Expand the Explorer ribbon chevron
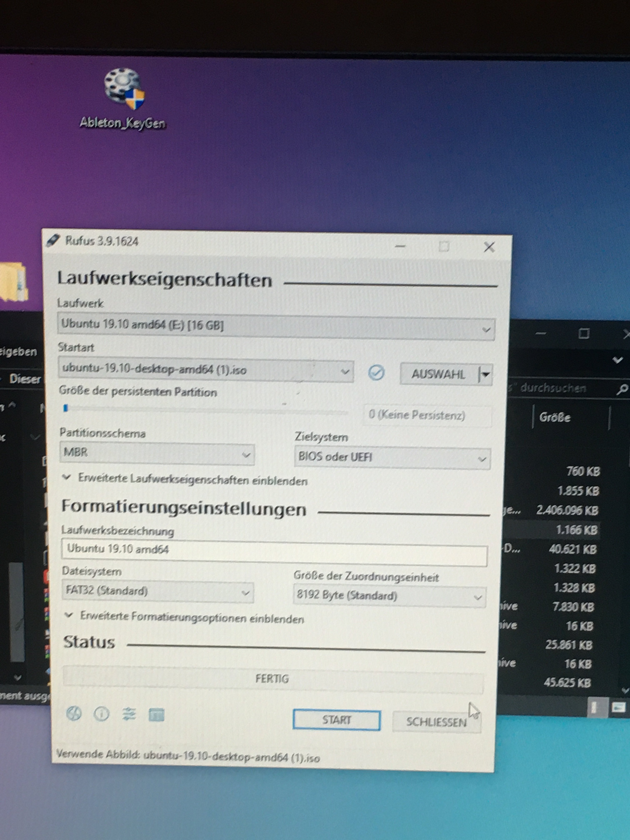The image size is (630, 840). tap(618, 360)
